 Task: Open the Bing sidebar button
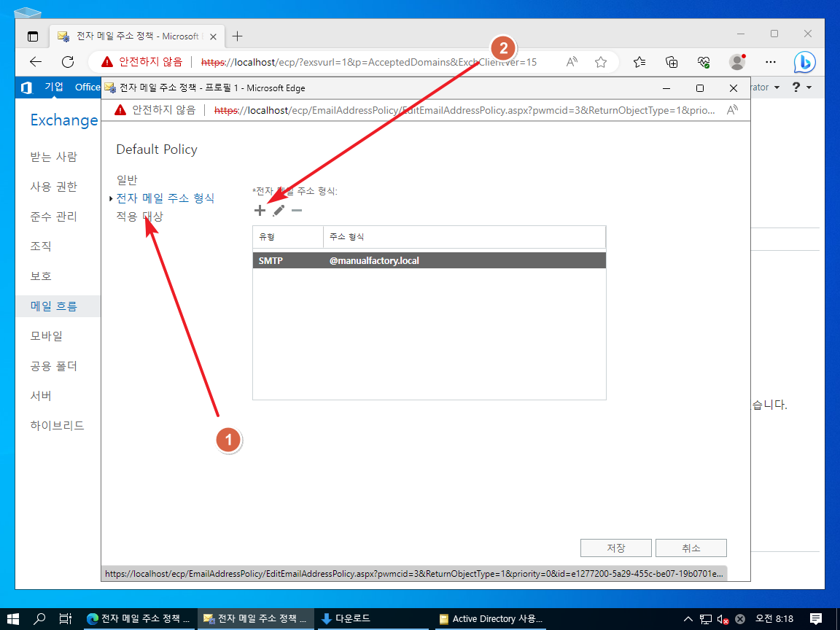point(804,62)
